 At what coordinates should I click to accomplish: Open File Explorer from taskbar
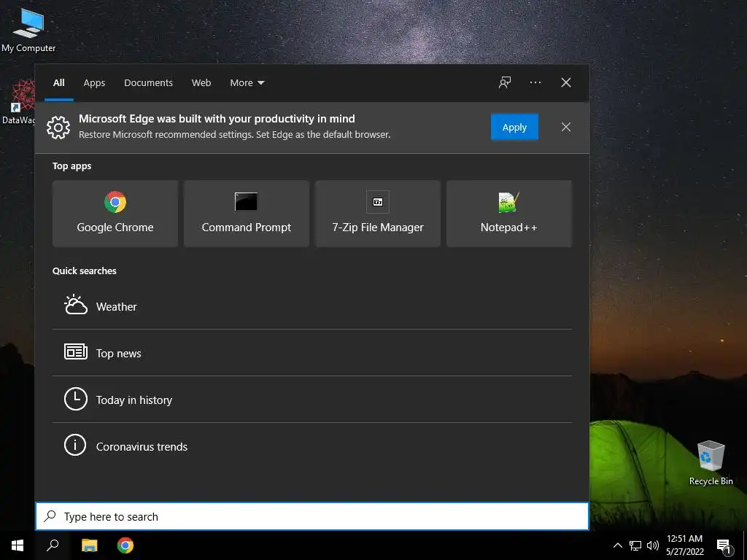click(x=89, y=545)
